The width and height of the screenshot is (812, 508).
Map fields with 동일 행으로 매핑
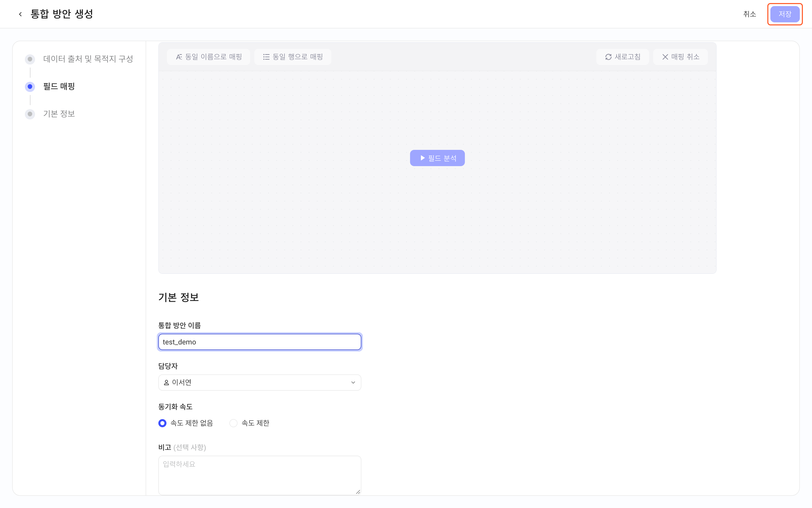click(x=293, y=57)
